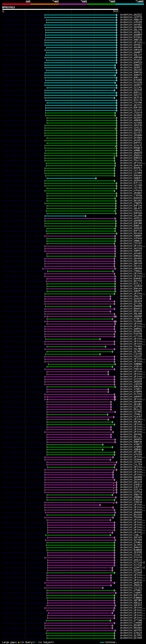
Task: Click the purple ~60% identity legend segment
Action: coord(73,4)
